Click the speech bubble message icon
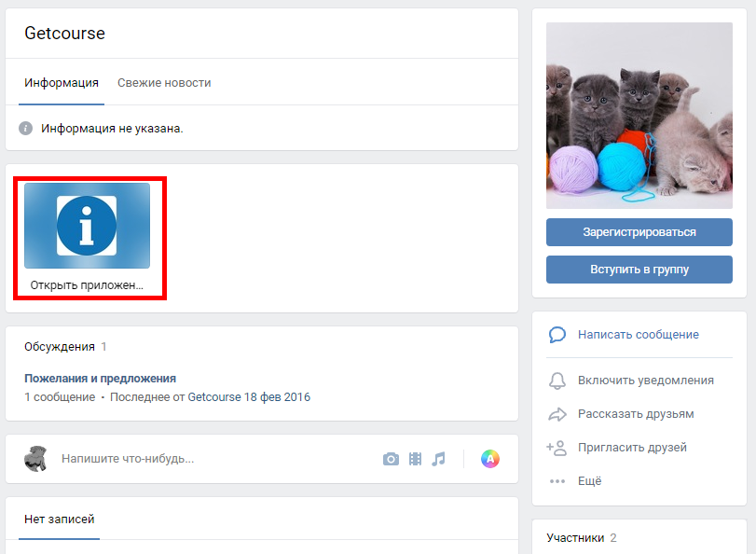The width and height of the screenshot is (756, 554). pos(557,335)
